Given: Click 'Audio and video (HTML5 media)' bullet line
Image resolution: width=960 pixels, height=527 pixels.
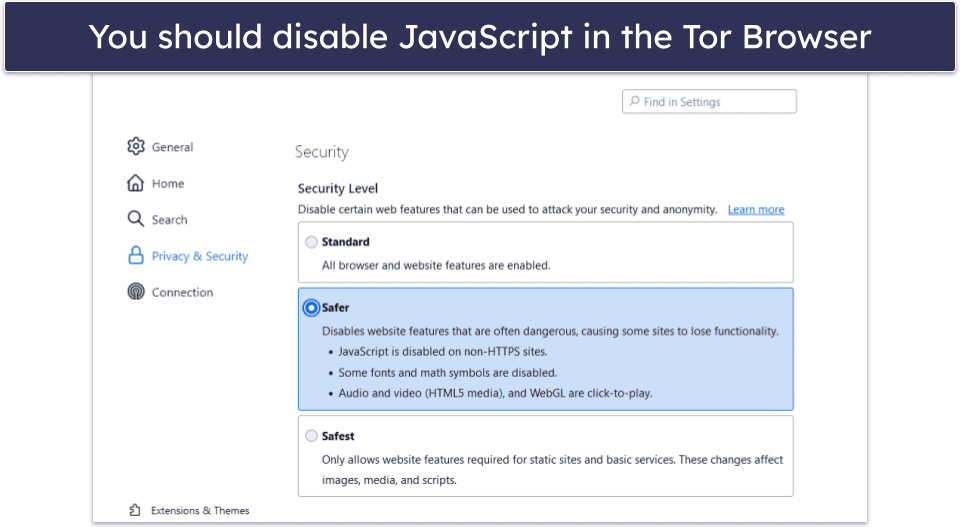Looking at the screenshot, I should click(x=495, y=393).
